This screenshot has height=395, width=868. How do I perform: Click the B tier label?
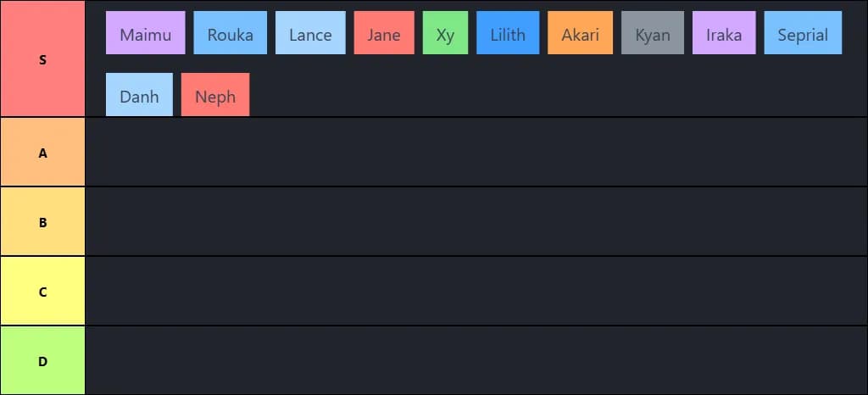42,222
